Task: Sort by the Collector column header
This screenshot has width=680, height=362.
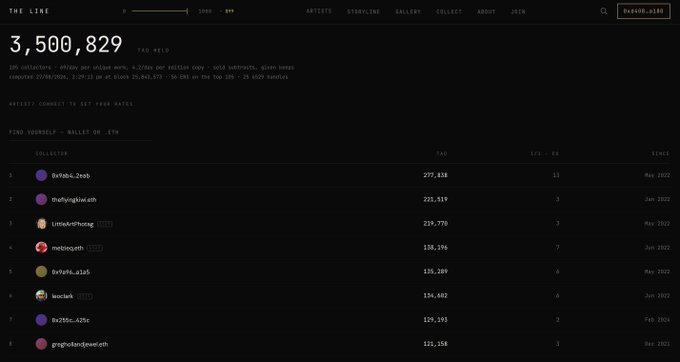Action: [x=52, y=153]
